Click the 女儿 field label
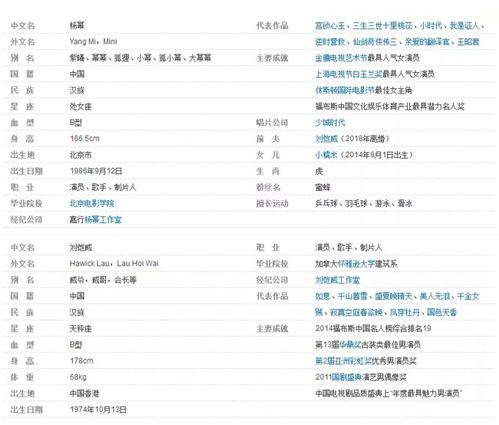 pyautogui.click(x=268, y=155)
